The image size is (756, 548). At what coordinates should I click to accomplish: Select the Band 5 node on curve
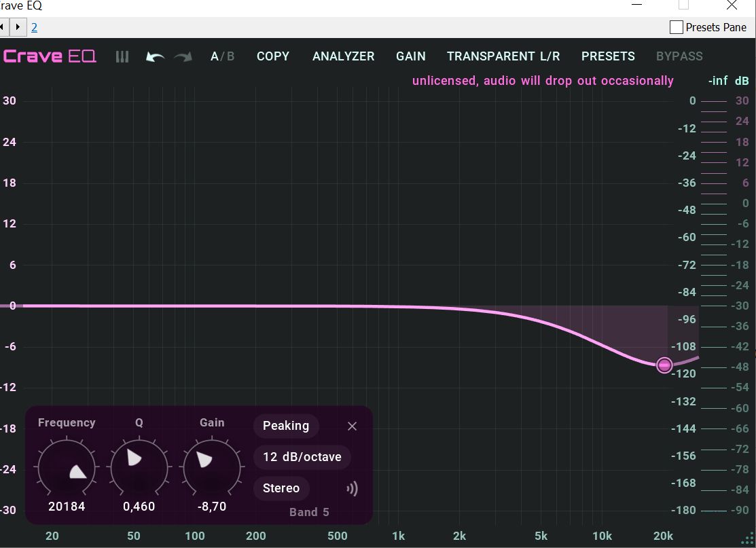pyautogui.click(x=664, y=365)
